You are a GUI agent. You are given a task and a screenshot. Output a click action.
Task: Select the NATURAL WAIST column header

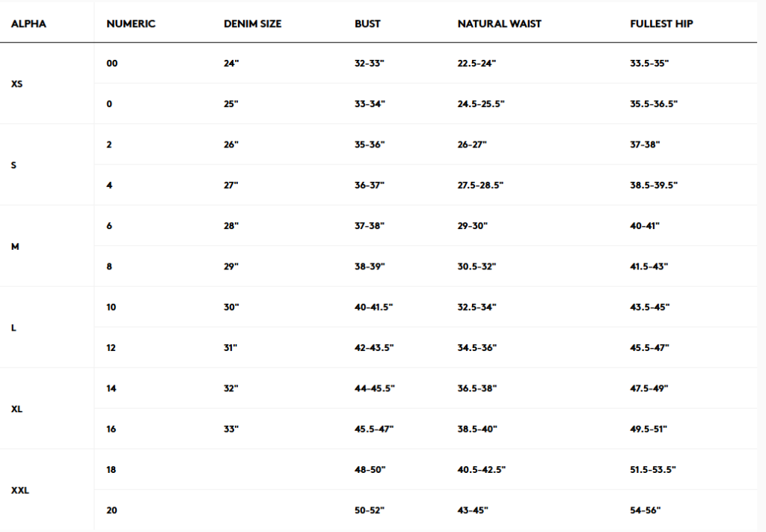pos(499,24)
